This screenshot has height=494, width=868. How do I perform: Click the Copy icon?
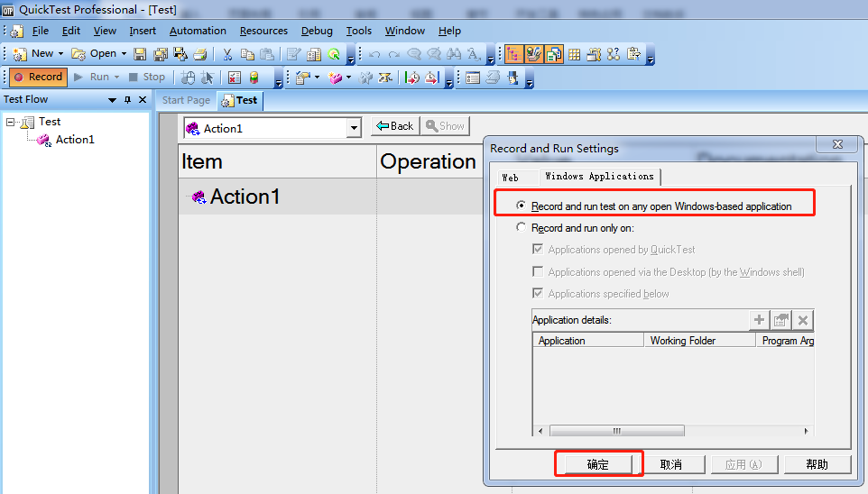click(x=247, y=54)
